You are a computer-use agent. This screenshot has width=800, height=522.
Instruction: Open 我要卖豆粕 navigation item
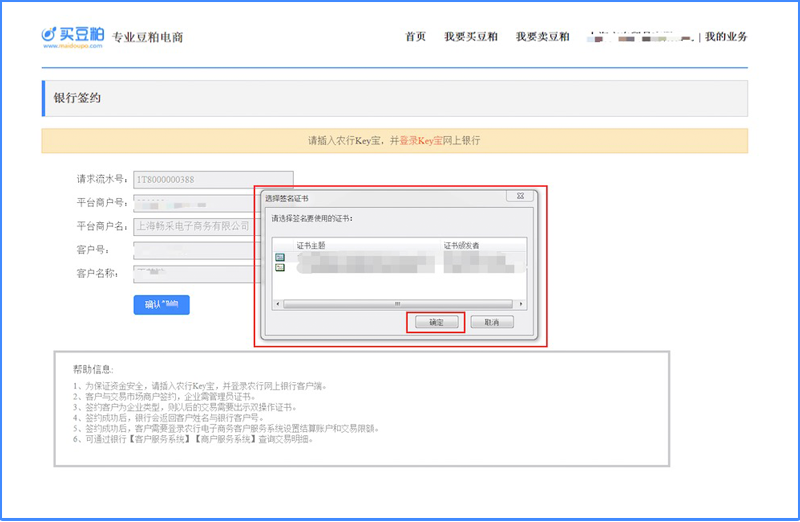click(x=542, y=37)
